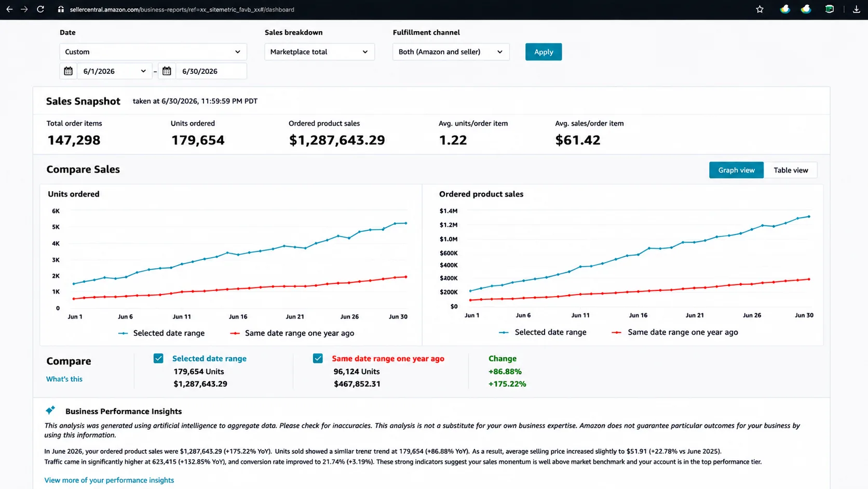
Task: Click the browser forward arrow
Action: pyautogui.click(x=24, y=9)
